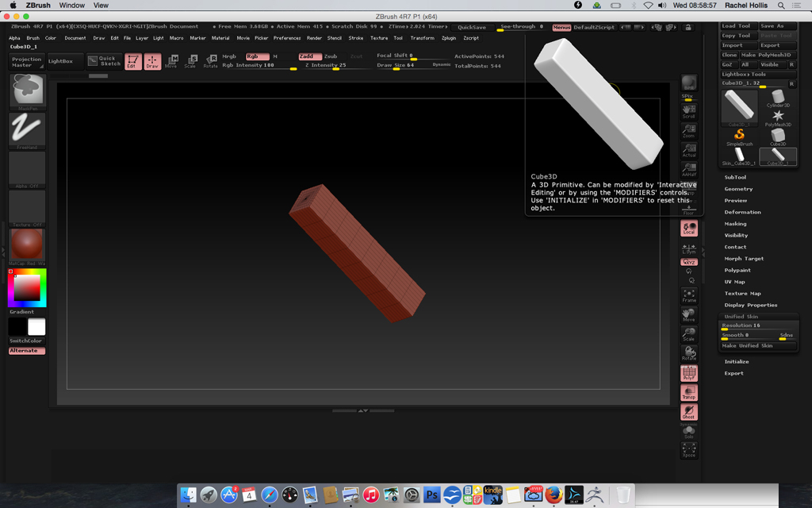Set canvas to Actual size
Image resolution: width=812 pixels, height=508 pixels.
(689, 150)
